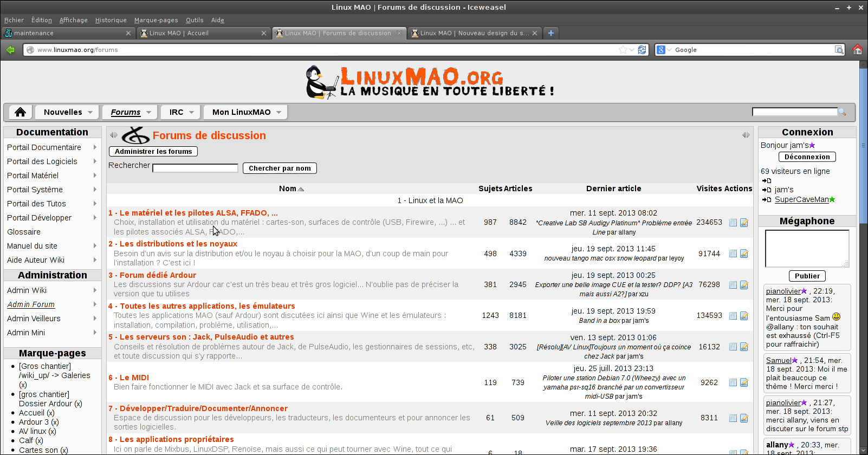Viewport: 868px width, 455px height.
Task: Click the green Back arrow in the browser
Action: point(10,50)
